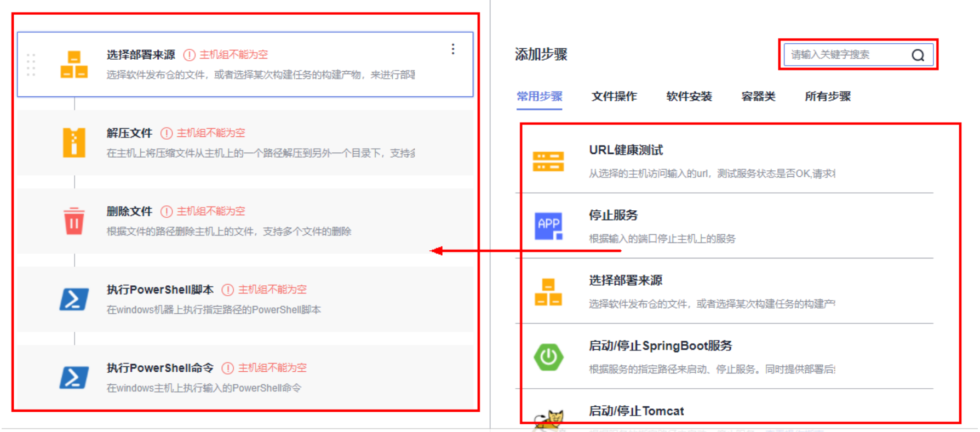The height and width of the screenshot is (432, 980).
Task: Select the 执行PowerShell命令 step title
Action: click(x=160, y=368)
